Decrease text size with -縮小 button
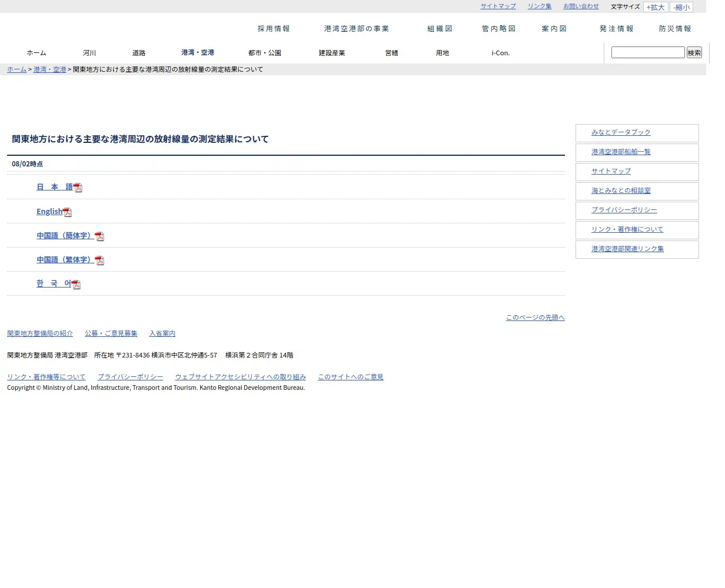This screenshot has width=725, height=588. pyautogui.click(x=681, y=8)
